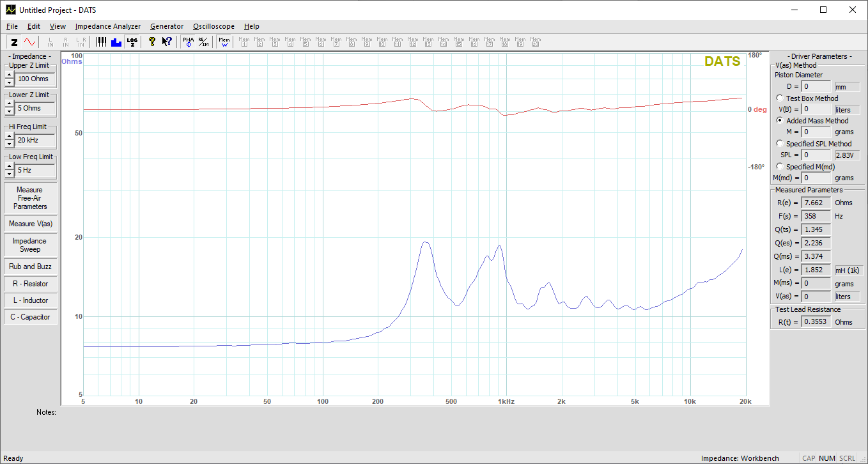Viewport: 868px width, 464px height.
Task: Select the Z impedance analyzer mode icon
Action: pyautogui.click(x=14, y=42)
